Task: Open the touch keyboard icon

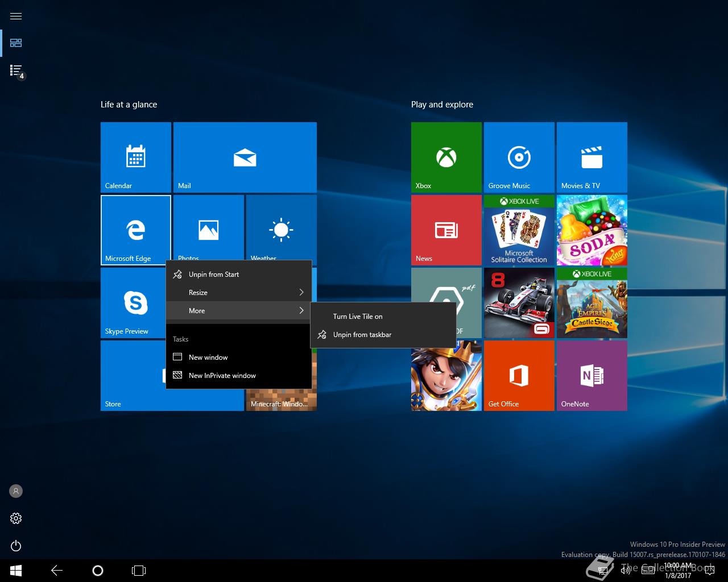Action: coord(648,571)
